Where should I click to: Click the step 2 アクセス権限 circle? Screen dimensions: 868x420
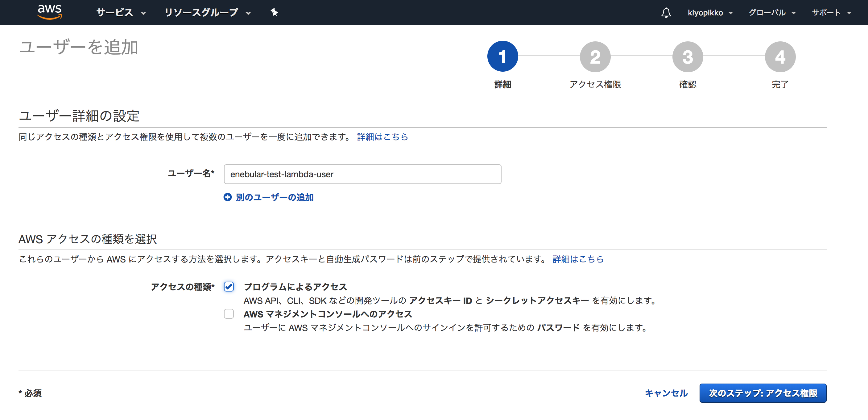(595, 56)
